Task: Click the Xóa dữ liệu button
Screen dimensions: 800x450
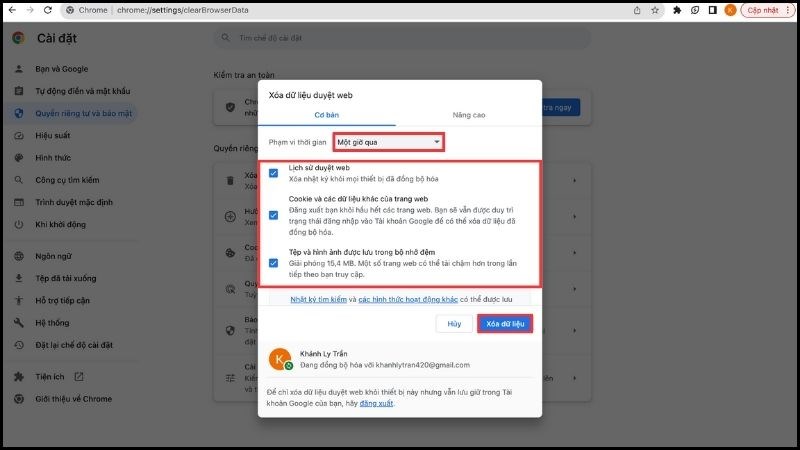Action: [x=505, y=323]
